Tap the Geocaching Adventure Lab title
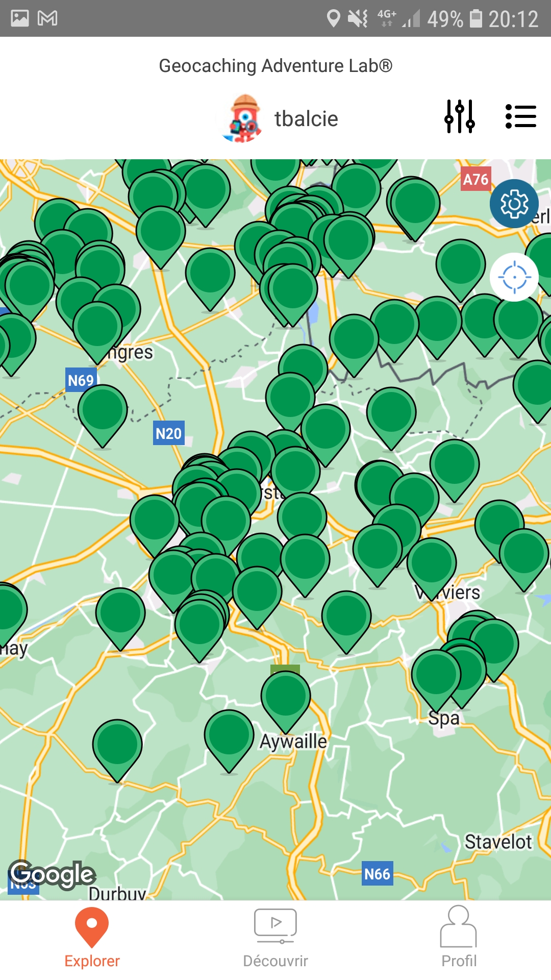The width and height of the screenshot is (551, 980). click(x=275, y=66)
